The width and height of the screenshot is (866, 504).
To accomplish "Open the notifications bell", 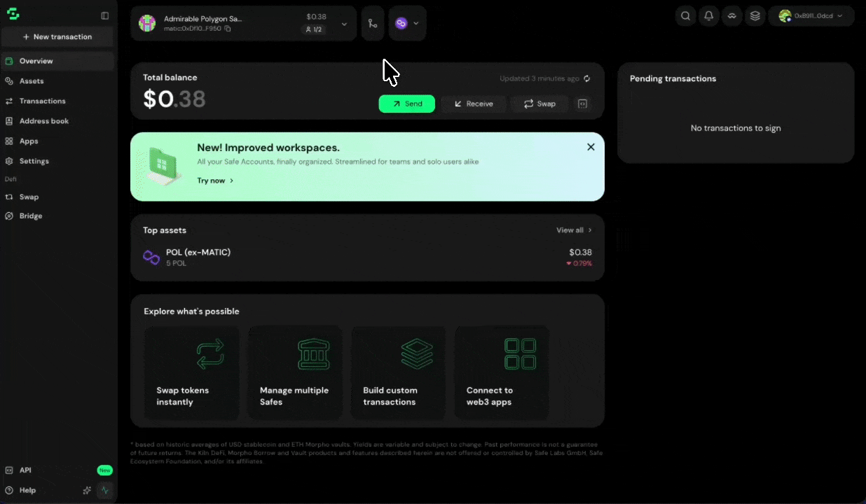I will pyautogui.click(x=709, y=16).
